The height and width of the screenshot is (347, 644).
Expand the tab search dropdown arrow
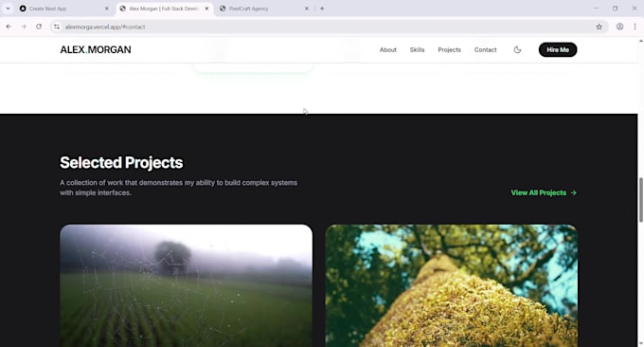click(8, 9)
